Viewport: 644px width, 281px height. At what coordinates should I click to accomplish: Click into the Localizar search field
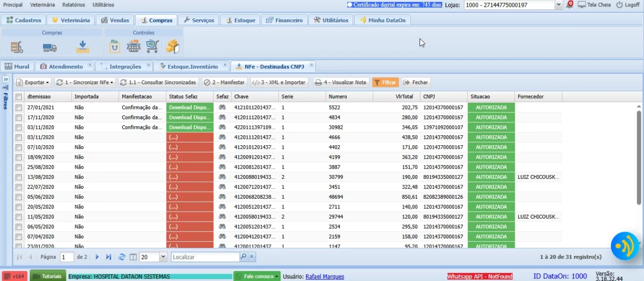pos(205,257)
